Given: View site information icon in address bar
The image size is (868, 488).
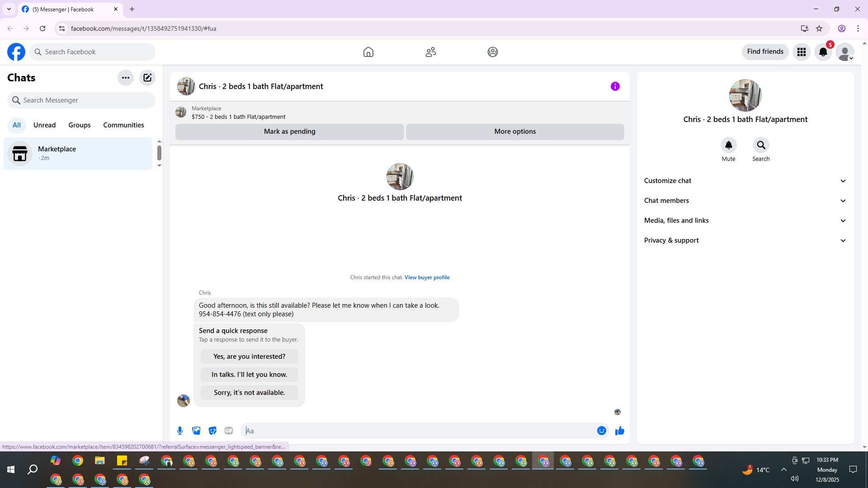Looking at the screenshot, I should (62, 28).
